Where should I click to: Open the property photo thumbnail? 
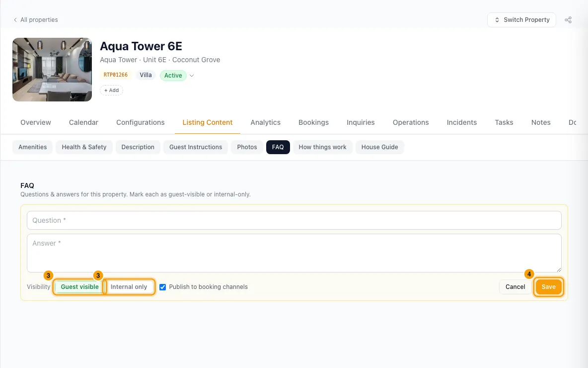pos(52,70)
